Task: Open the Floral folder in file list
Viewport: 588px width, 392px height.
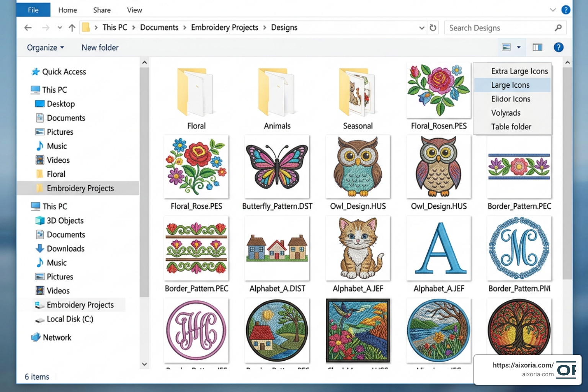Action: [x=196, y=99]
